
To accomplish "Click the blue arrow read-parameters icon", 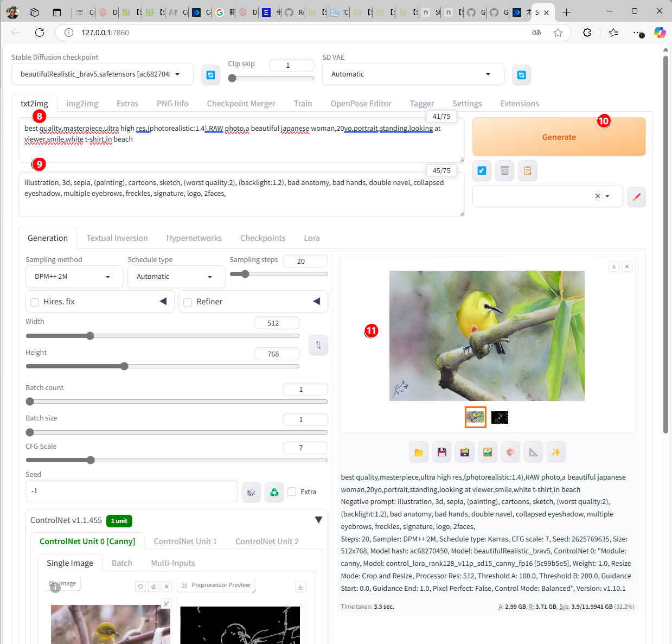I will point(482,171).
